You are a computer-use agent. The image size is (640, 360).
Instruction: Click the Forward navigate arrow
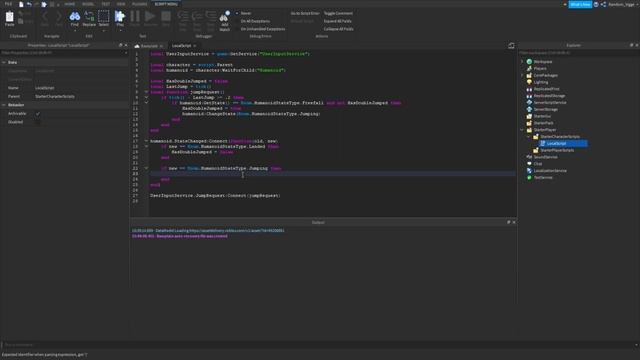click(x=59, y=16)
